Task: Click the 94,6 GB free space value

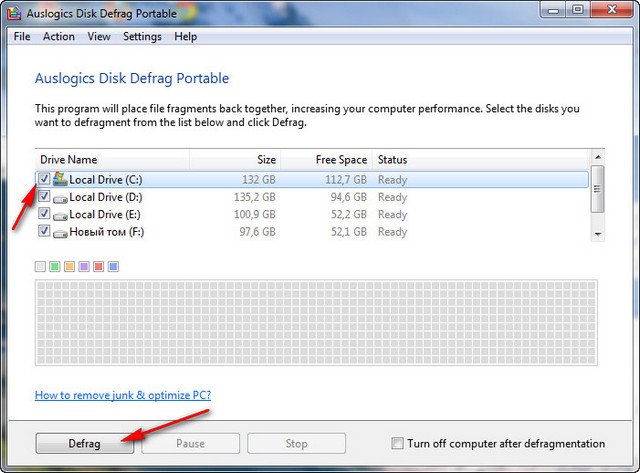Action: pos(349,197)
